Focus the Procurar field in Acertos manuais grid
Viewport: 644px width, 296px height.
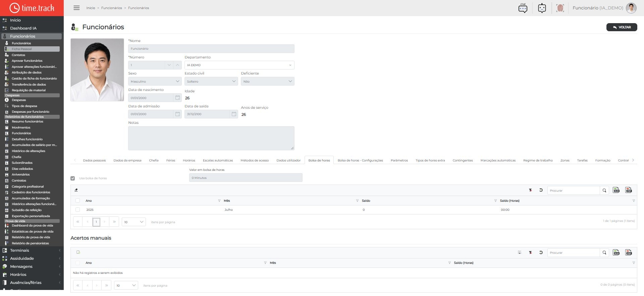[574, 252]
